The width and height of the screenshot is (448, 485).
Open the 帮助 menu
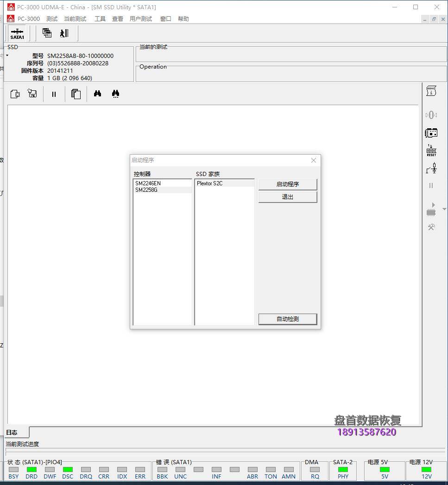[x=183, y=19]
